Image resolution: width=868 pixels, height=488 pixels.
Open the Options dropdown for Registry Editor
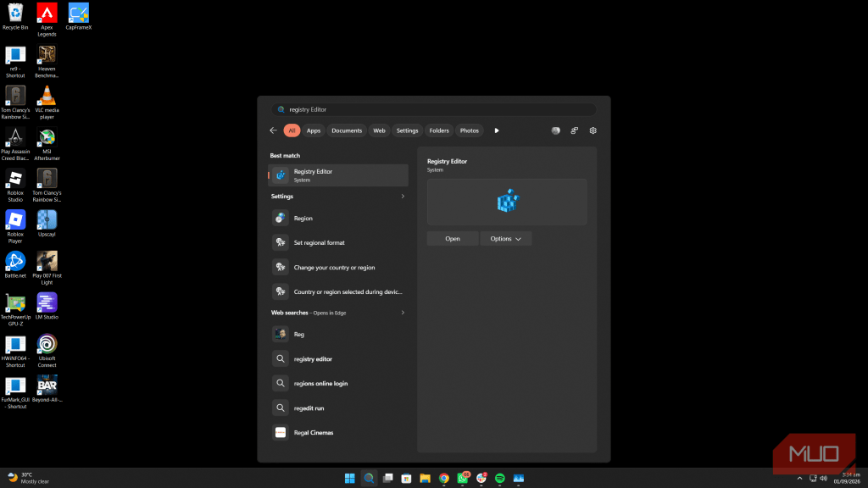[x=506, y=238]
